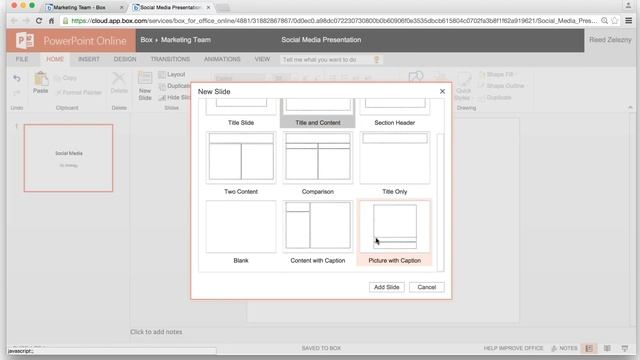This screenshot has width=640, height=360.
Task: Click the Copy ribbon command
Action: tap(65, 78)
